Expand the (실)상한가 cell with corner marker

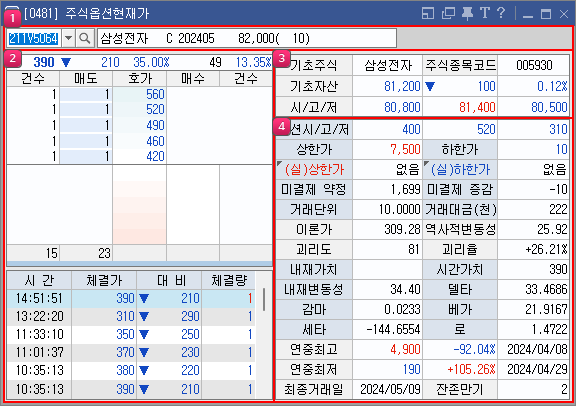pos(314,169)
